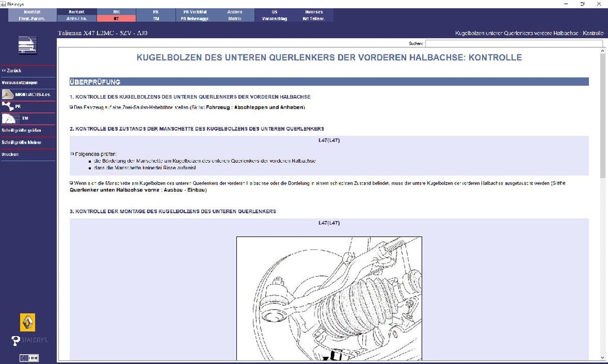Screen dimensions: 608x364
Task: Click the bullet 'keinerlei Risse aufweist'
Action: point(145,168)
